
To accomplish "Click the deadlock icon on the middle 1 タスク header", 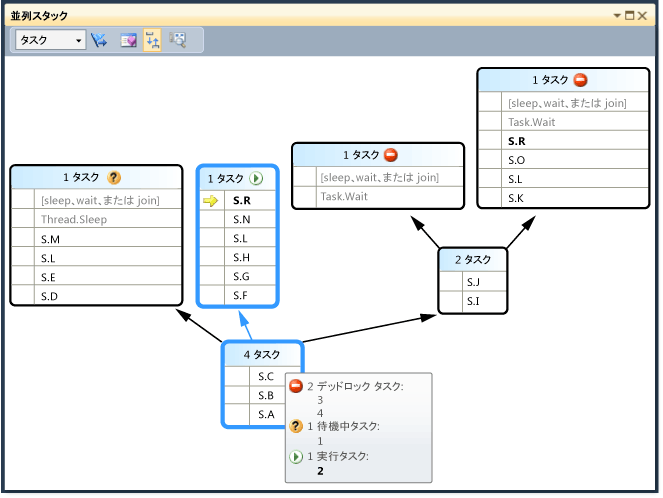I will click(x=391, y=155).
